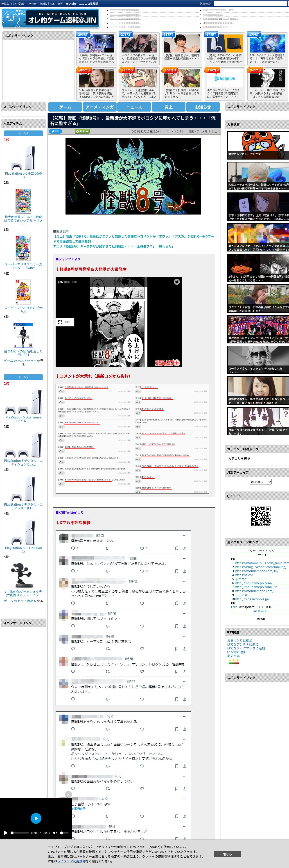This screenshot has width=289, height=868.
Task: Like the 'ボクシングでストレート' tweet
Action: (x=142, y=766)
